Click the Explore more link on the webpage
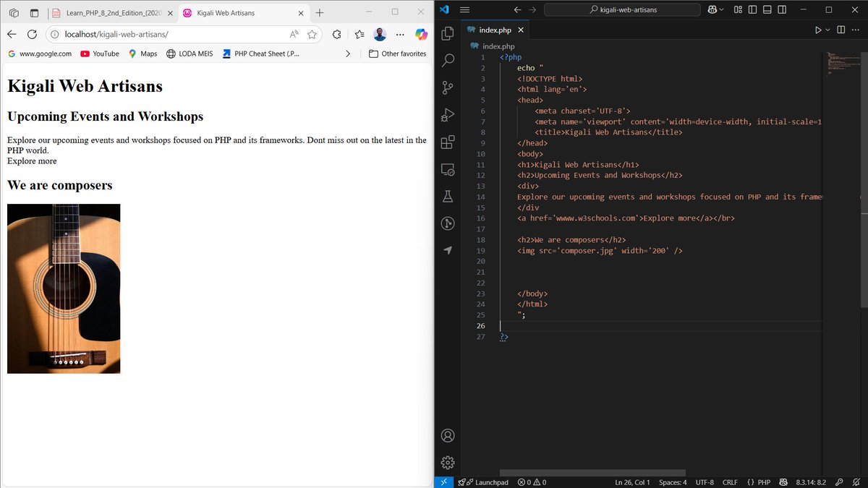This screenshot has width=868, height=488. (31, 160)
